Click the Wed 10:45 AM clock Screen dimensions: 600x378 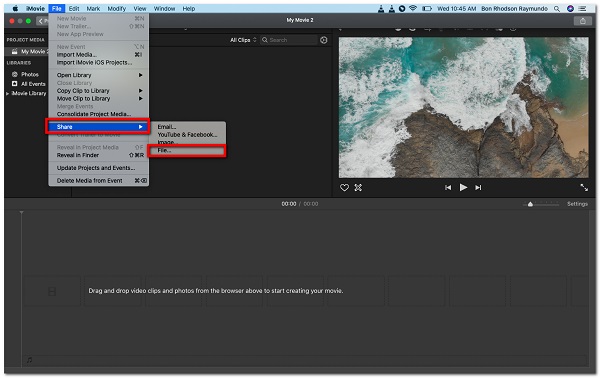tap(457, 8)
